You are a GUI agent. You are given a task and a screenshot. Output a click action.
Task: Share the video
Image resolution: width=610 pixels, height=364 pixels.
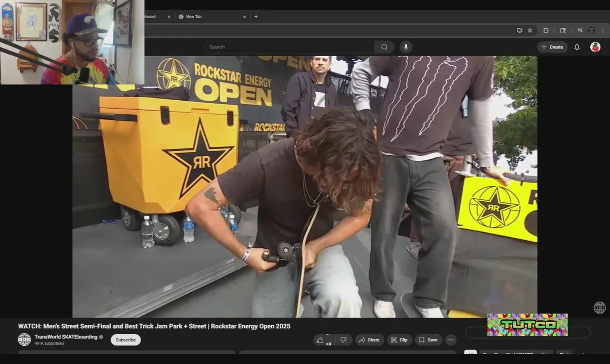click(x=369, y=340)
